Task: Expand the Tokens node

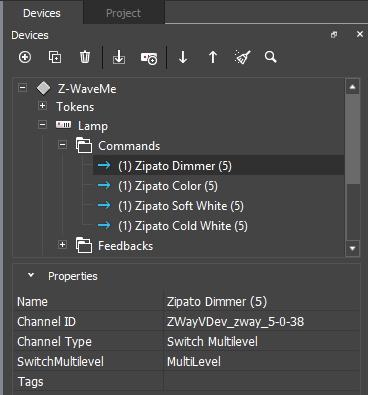Action: click(42, 106)
